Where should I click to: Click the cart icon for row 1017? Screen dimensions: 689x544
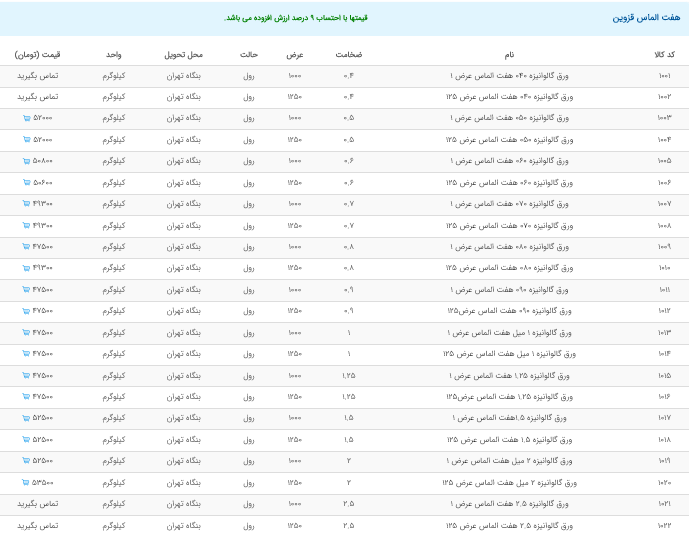click(x=26, y=418)
